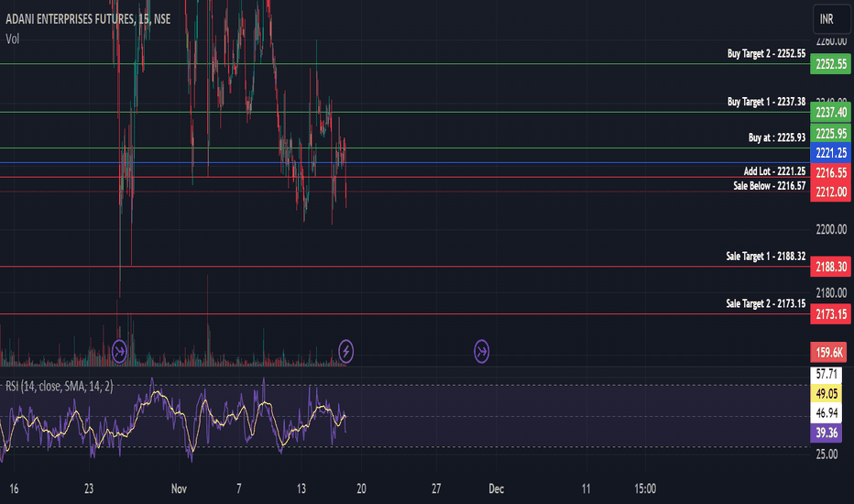Click the Vol indicator label
This screenshot has height=504, width=854.
click(x=13, y=38)
